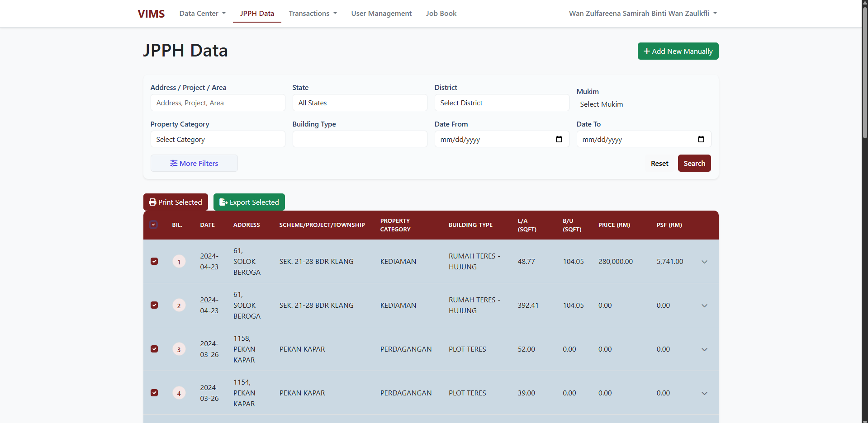Image resolution: width=868 pixels, height=423 pixels.
Task: Toggle the select-all header checkbox
Action: pyautogui.click(x=153, y=225)
